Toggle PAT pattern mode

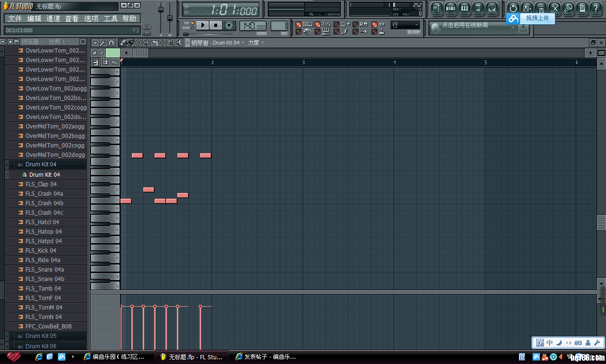tap(192, 23)
